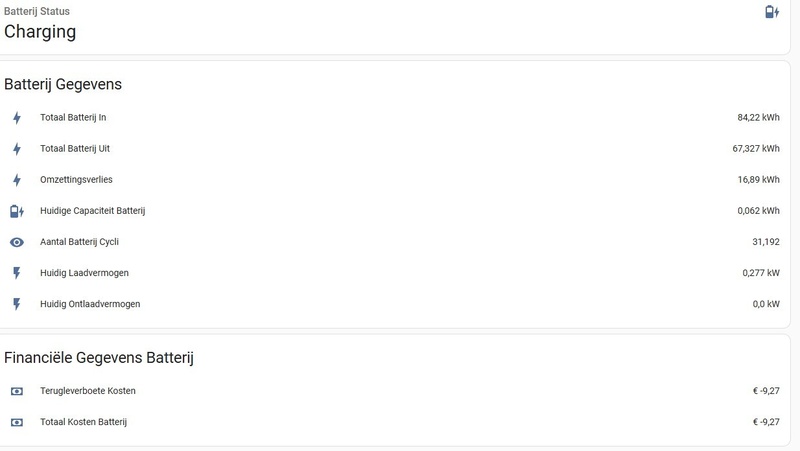Click the 84,22 kWh value

click(758, 117)
